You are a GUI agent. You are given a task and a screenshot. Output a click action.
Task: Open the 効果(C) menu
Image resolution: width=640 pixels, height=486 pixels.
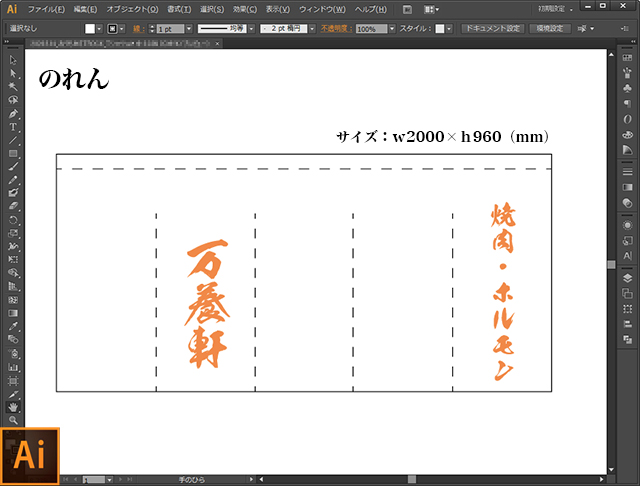click(245, 9)
